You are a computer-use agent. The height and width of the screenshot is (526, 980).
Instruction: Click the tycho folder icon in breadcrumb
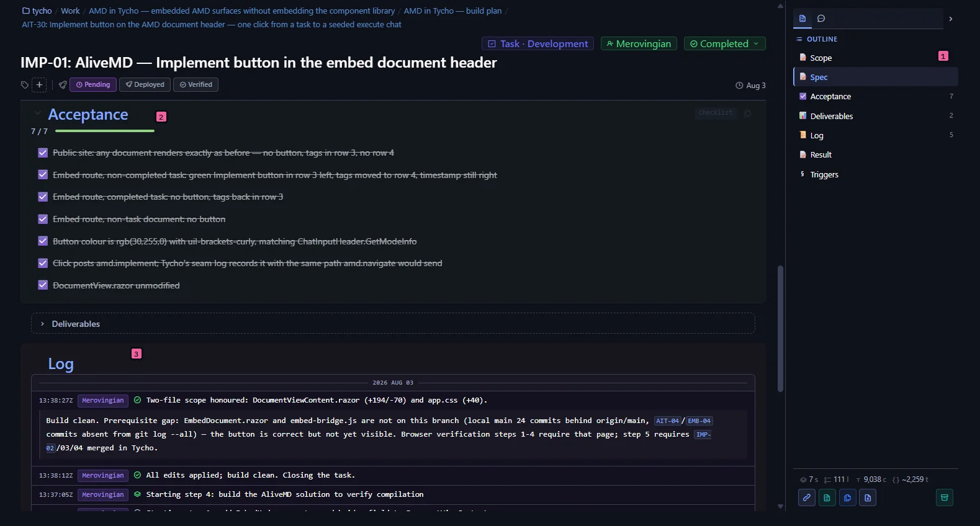pos(26,11)
